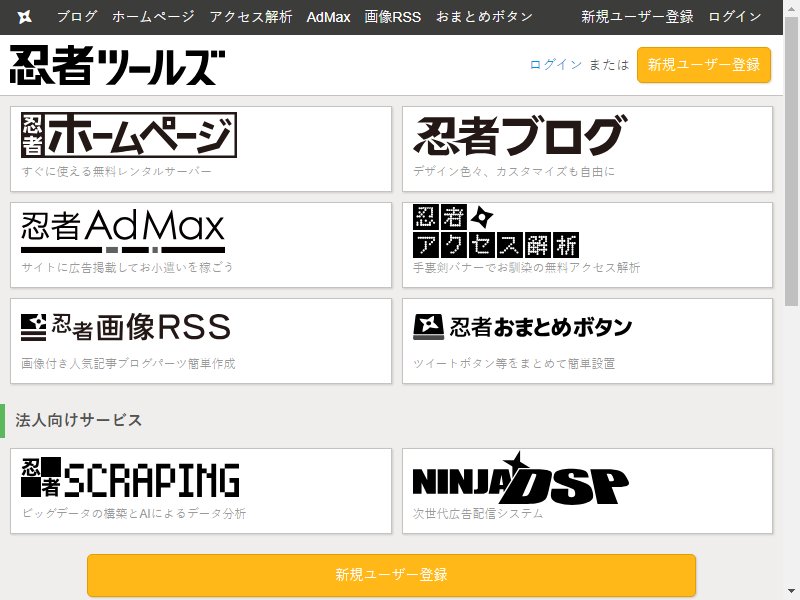Image resolution: width=800 pixels, height=600 pixels.
Task: Select ホームページ in the top menu
Action: [153, 17]
